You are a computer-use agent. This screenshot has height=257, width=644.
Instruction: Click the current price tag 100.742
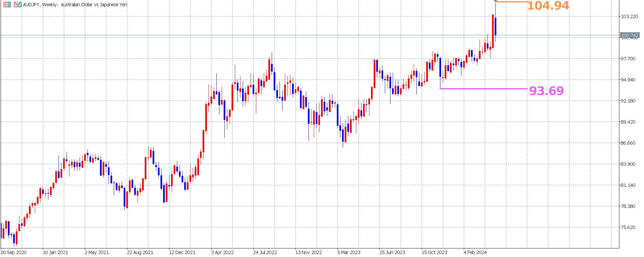pyautogui.click(x=630, y=35)
